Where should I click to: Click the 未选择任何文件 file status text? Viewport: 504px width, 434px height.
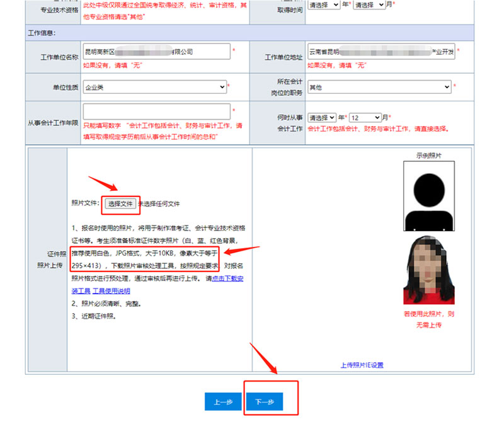click(159, 204)
